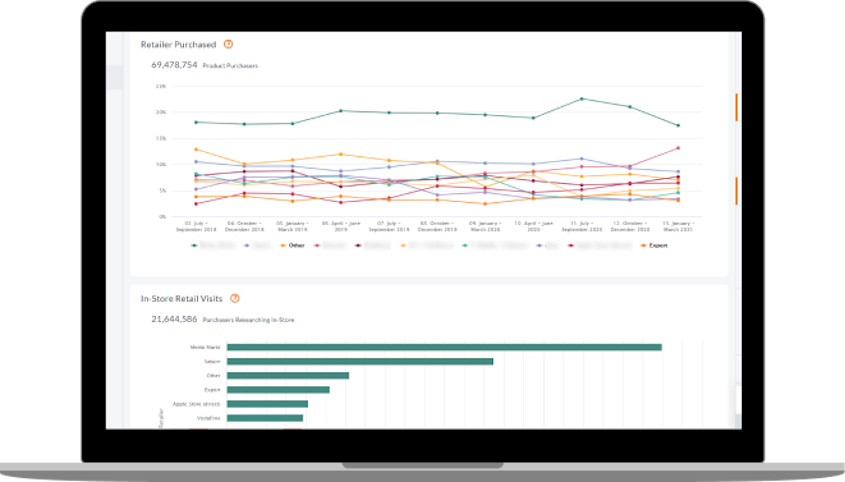The image size is (845, 482).
Task: Click the 69,478,754 Product Purchasers total
Action: (x=173, y=64)
